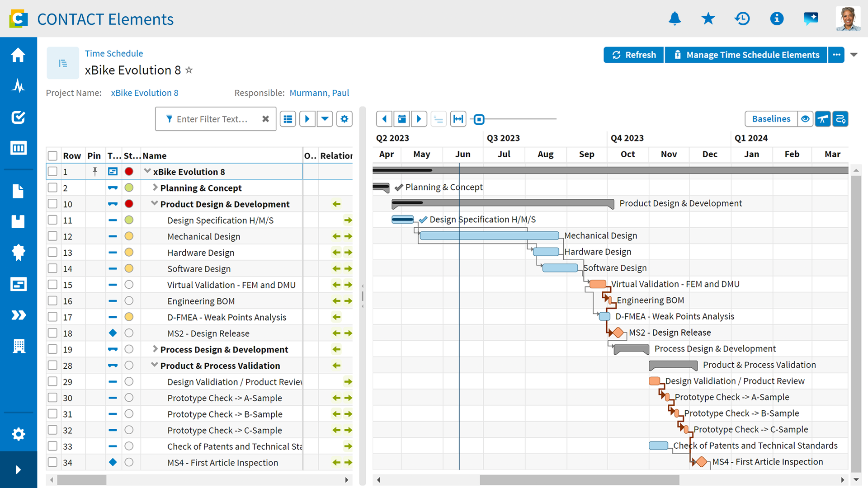This screenshot has width=868, height=488.
Task: Open the building organization sidebar icon
Action: coord(19,346)
